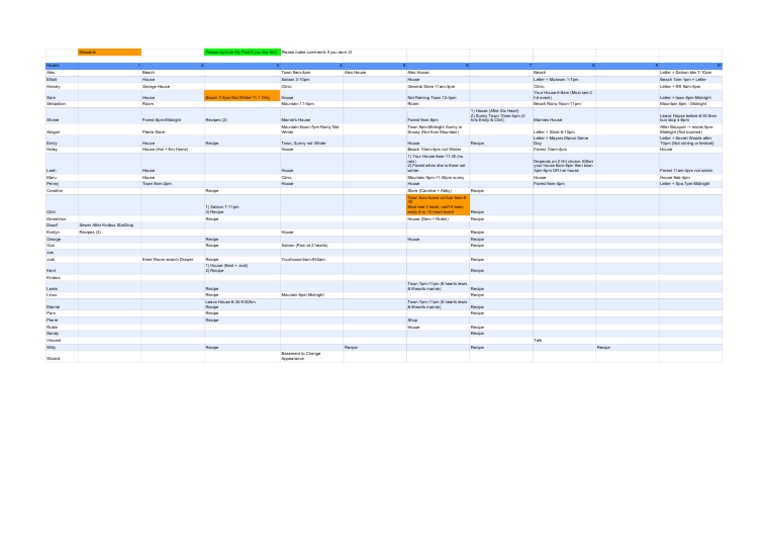The height and width of the screenshot is (543, 768).
Task: Select the green highlighted note cell at top
Action: click(x=242, y=52)
